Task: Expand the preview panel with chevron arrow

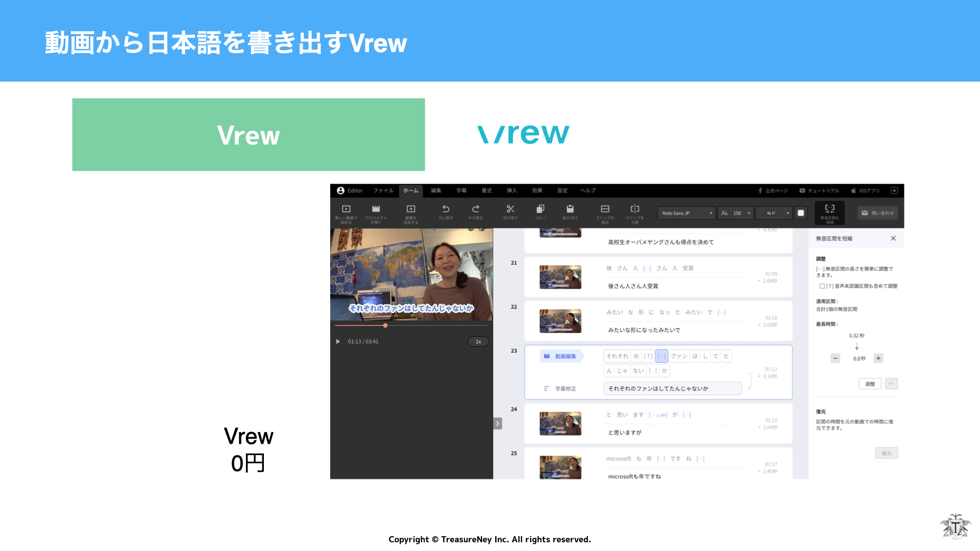Action: 498,423
